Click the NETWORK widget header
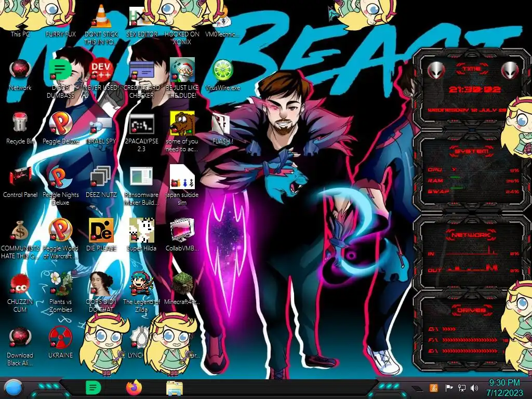The height and width of the screenshot is (399, 532). pyautogui.click(x=471, y=234)
